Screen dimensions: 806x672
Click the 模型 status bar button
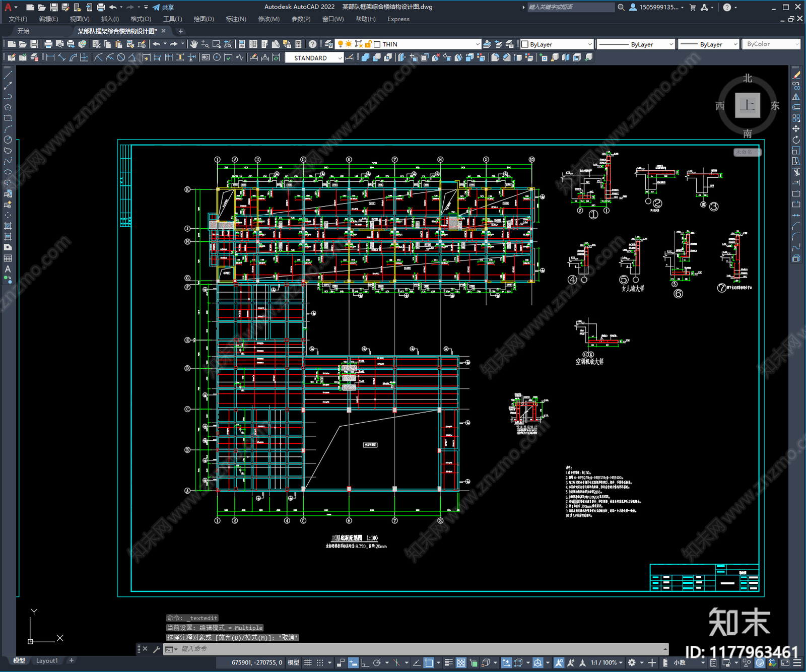[x=293, y=662]
